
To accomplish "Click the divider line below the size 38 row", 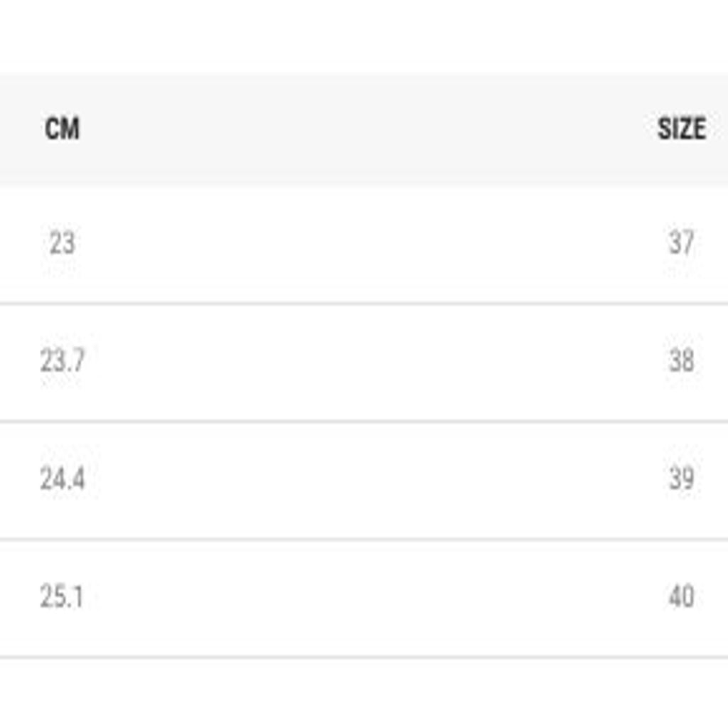I will [364, 422].
